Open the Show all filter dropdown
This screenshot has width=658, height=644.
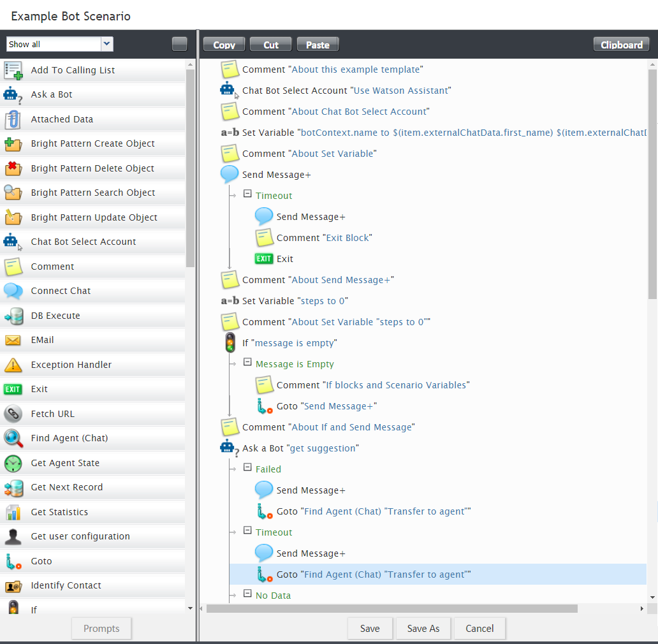point(59,44)
